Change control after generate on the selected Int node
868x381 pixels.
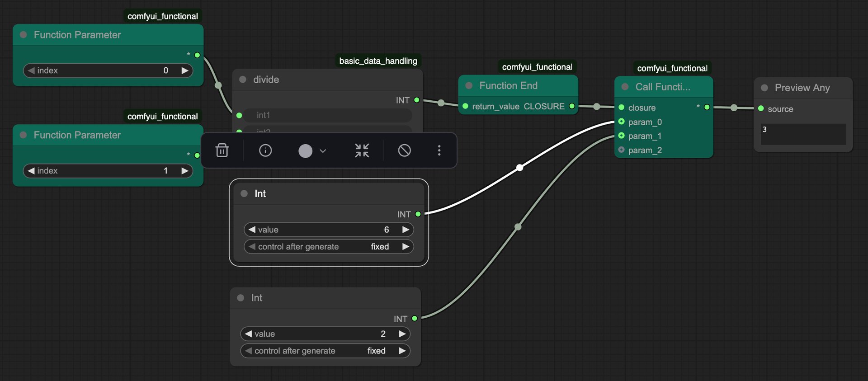click(x=329, y=247)
